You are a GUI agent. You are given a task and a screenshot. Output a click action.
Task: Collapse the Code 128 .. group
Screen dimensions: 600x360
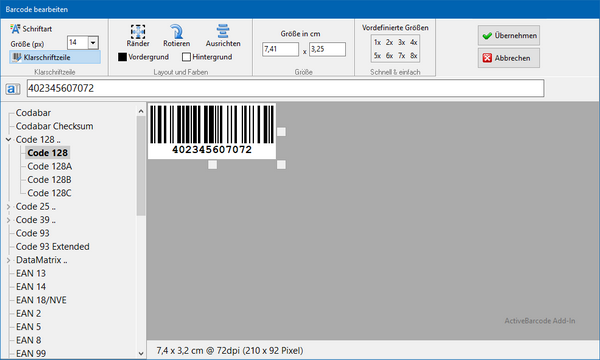(8, 140)
